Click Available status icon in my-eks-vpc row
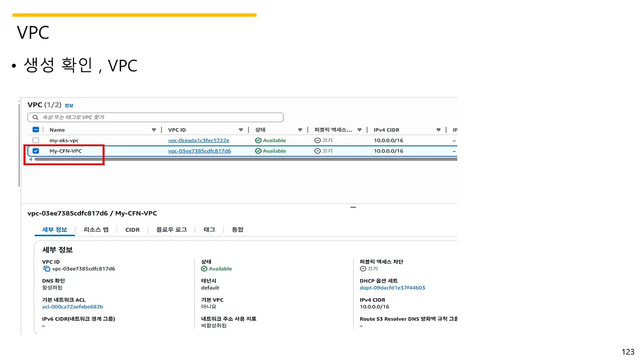 (x=258, y=141)
